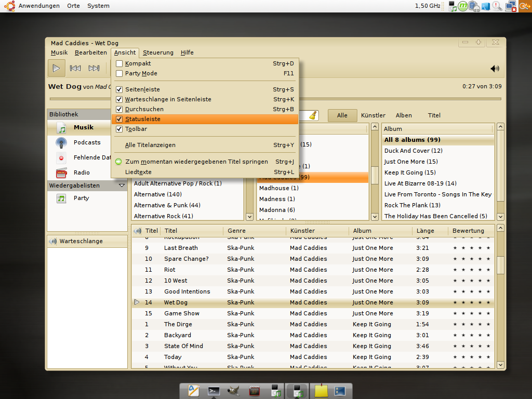Toggle the Party Mode checkbox

click(x=119, y=73)
